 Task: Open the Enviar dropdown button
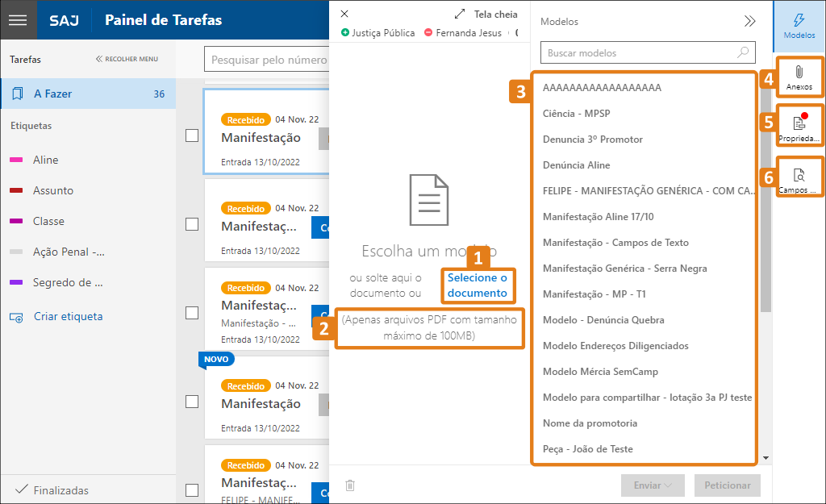tap(653, 485)
